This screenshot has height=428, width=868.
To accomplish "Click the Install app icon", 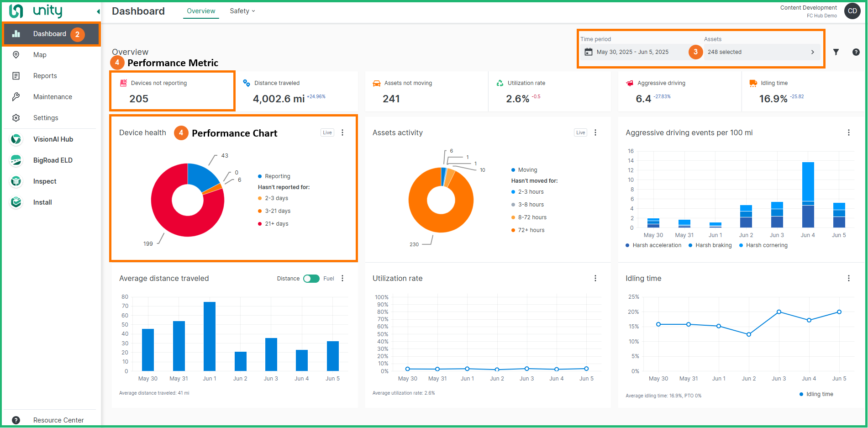I will [x=16, y=202].
